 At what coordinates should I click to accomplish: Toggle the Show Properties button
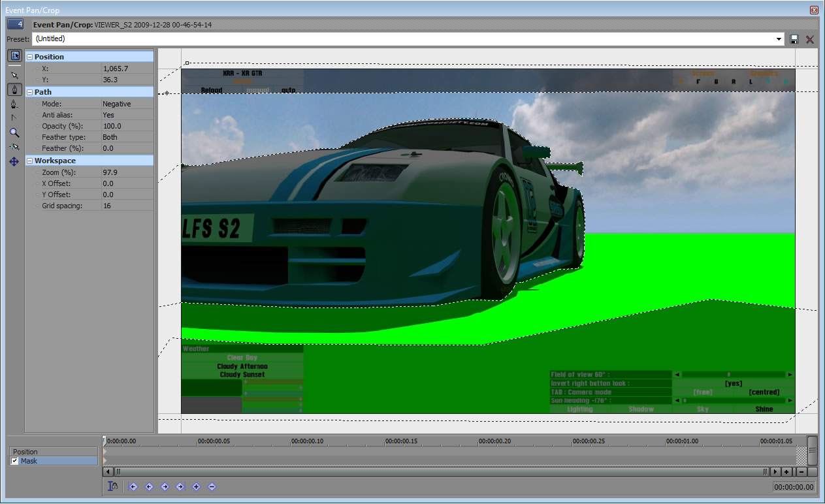click(x=14, y=56)
